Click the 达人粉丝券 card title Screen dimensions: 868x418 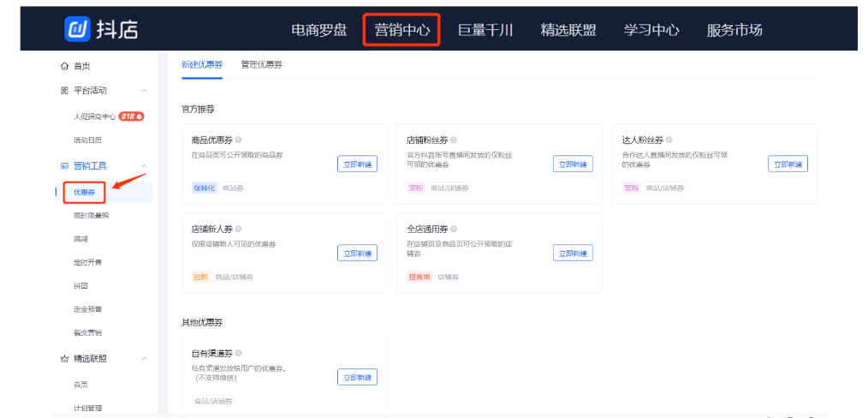(643, 140)
